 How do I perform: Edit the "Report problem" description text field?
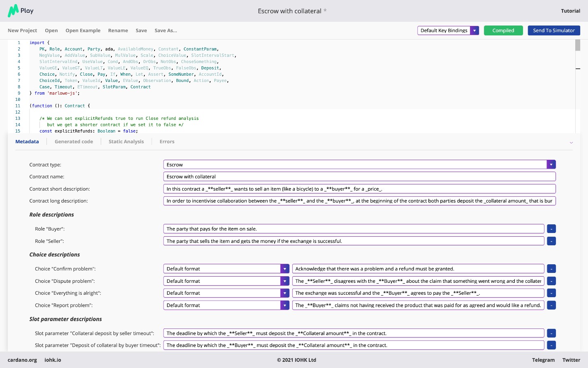coord(418,305)
